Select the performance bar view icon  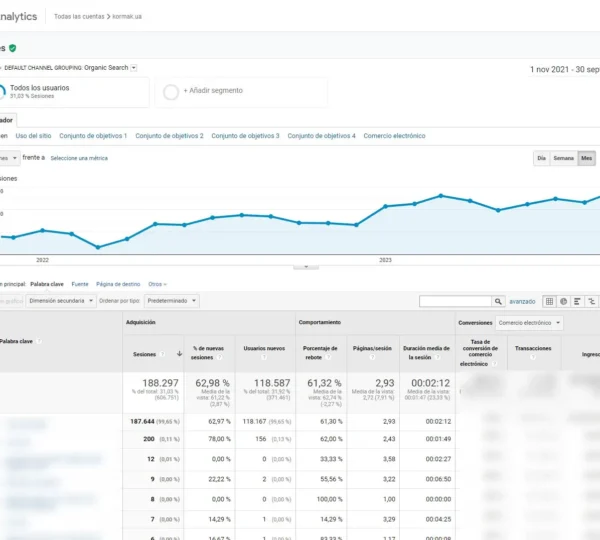[578, 301]
